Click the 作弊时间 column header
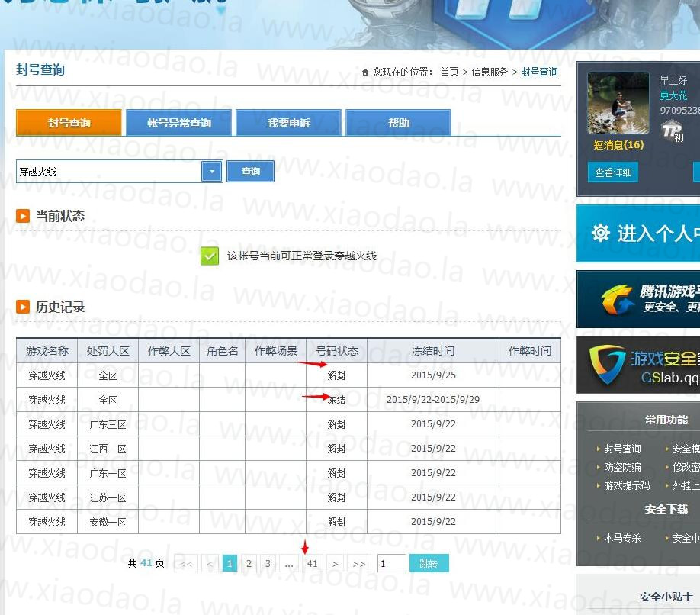Image resolution: width=700 pixels, height=615 pixels. [530, 351]
